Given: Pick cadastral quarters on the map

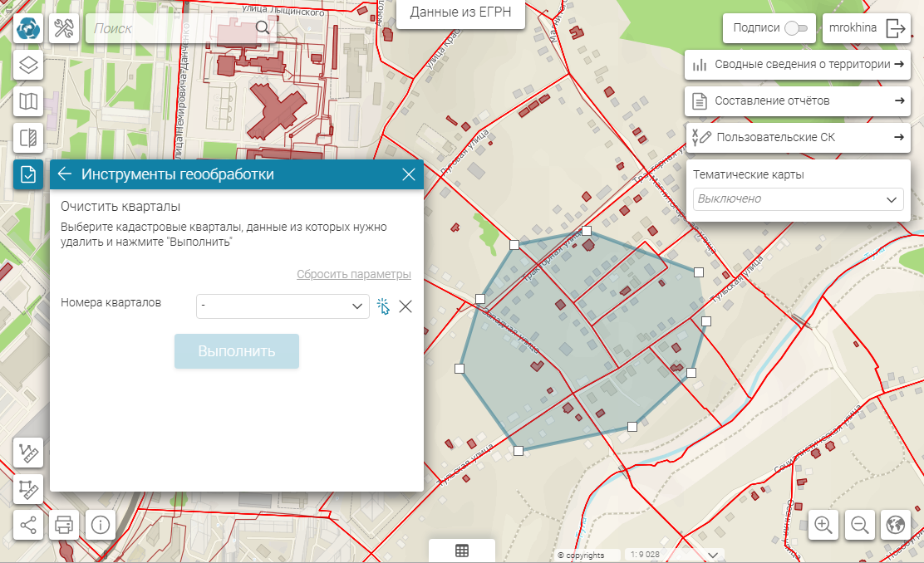Looking at the screenshot, I should [383, 306].
